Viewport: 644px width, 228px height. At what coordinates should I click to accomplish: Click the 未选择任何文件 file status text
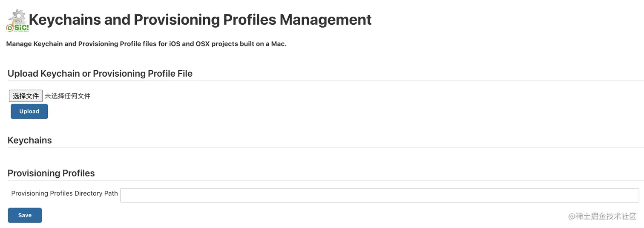(x=68, y=96)
